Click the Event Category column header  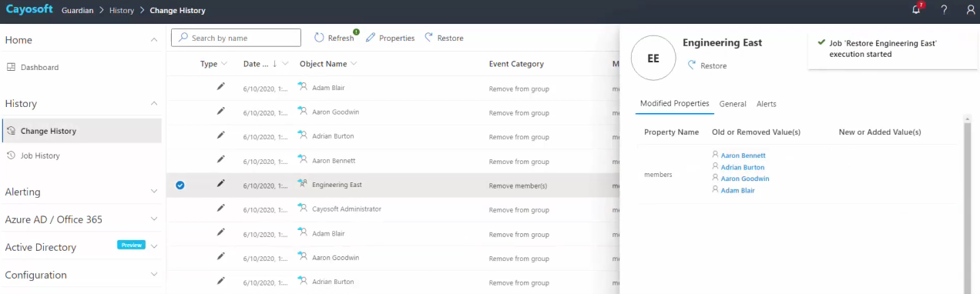click(516, 64)
